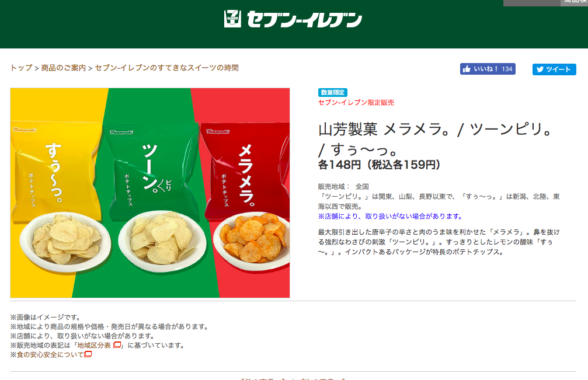This screenshot has width=588, height=380.
Task: Click the thumbs-up icon on いいね！ button
Action: point(467,69)
